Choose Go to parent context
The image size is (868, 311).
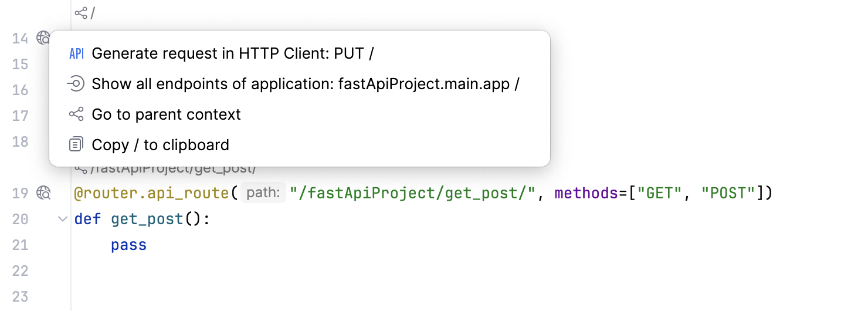166,114
